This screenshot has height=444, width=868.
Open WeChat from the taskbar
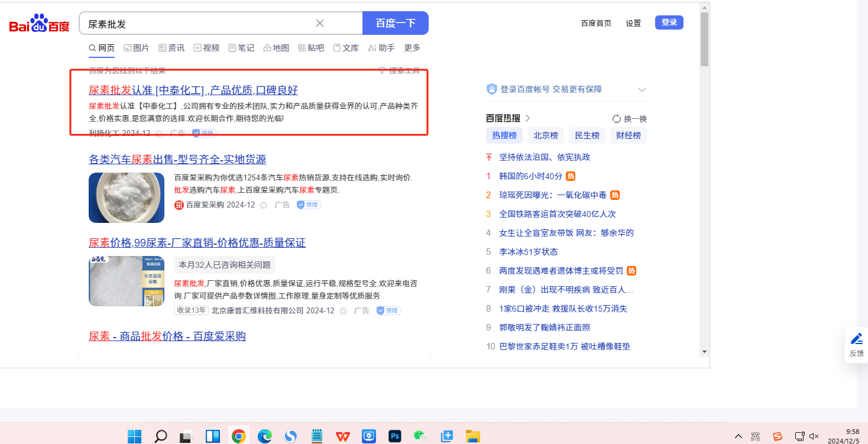(x=420, y=436)
